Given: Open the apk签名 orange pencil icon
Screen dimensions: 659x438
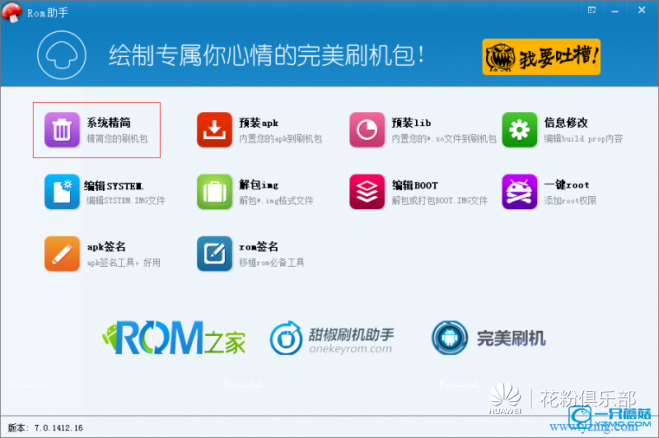Looking at the screenshot, I should click(x=62, y=253).
